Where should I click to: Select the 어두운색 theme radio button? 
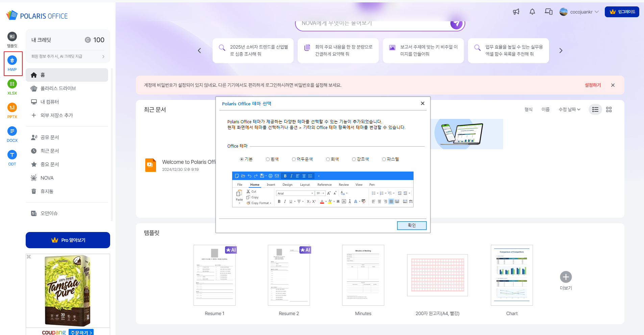pyautogui.click(x=294, y=159)
